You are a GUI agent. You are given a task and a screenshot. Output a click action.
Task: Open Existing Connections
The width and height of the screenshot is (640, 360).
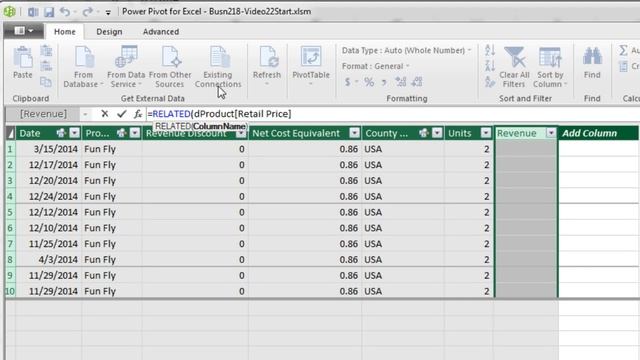coord(218,67)
